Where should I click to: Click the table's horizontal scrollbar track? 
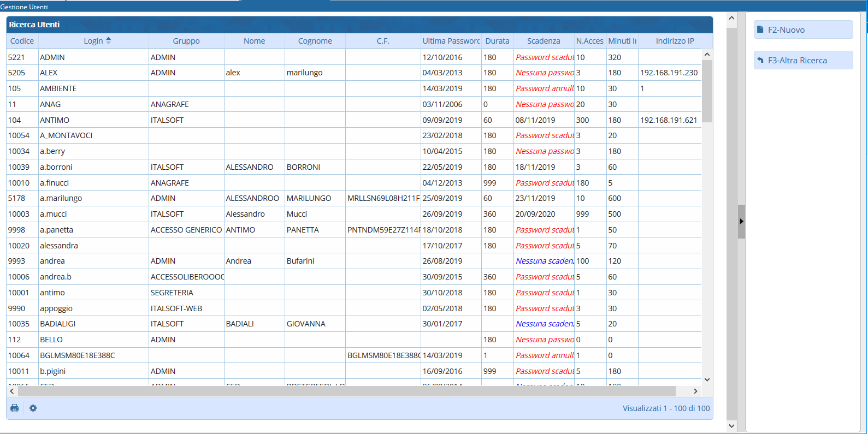(350, 391)
